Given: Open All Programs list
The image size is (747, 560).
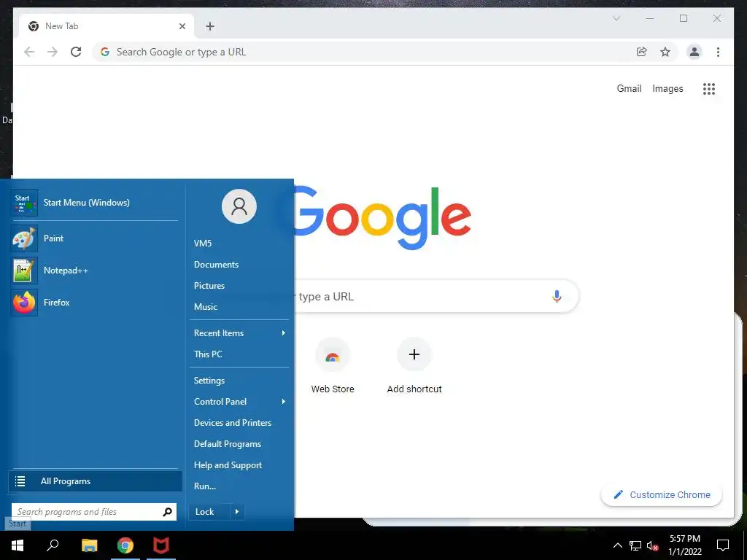Looking at the screenshot, I should [96, 481].
